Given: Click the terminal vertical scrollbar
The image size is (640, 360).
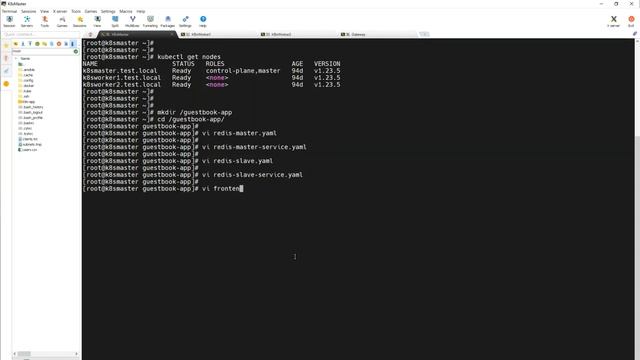Looking at the screenshot, I should [x=637, y=199].
